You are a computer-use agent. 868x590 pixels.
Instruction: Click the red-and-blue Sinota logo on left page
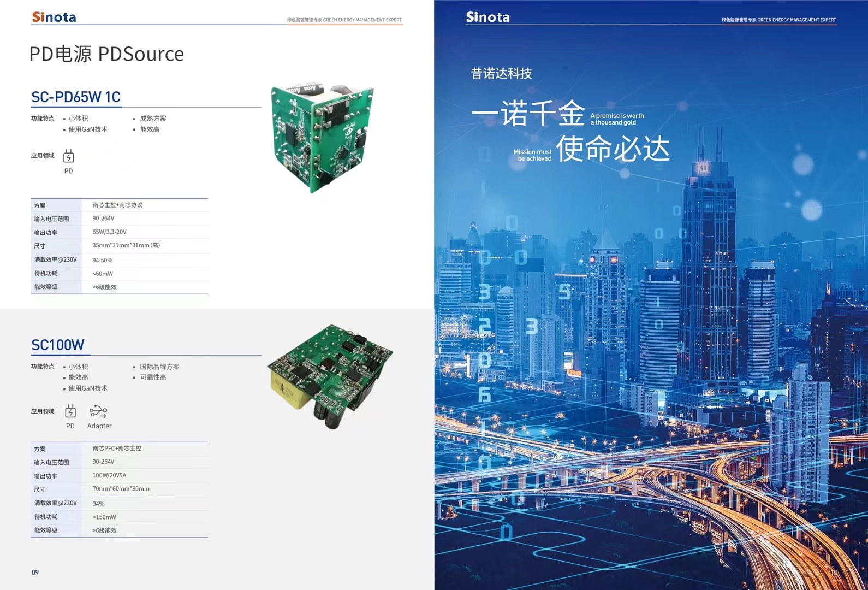coord(54,17)
